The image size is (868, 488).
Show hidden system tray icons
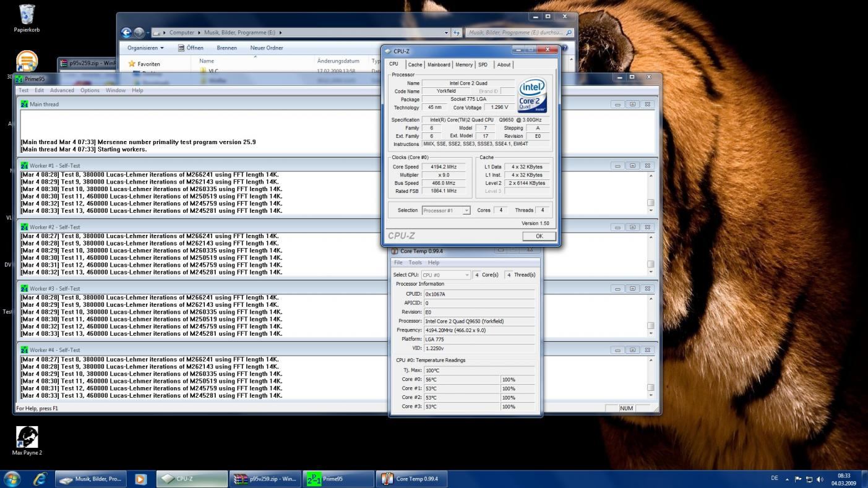(788, 479)
